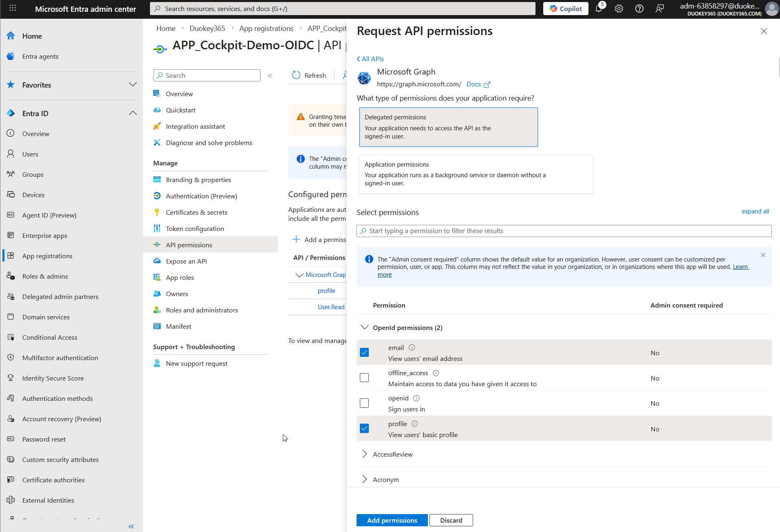Expand the Favorites section chevron
Screen dimensions: 780x532
(x=132, y=84)
